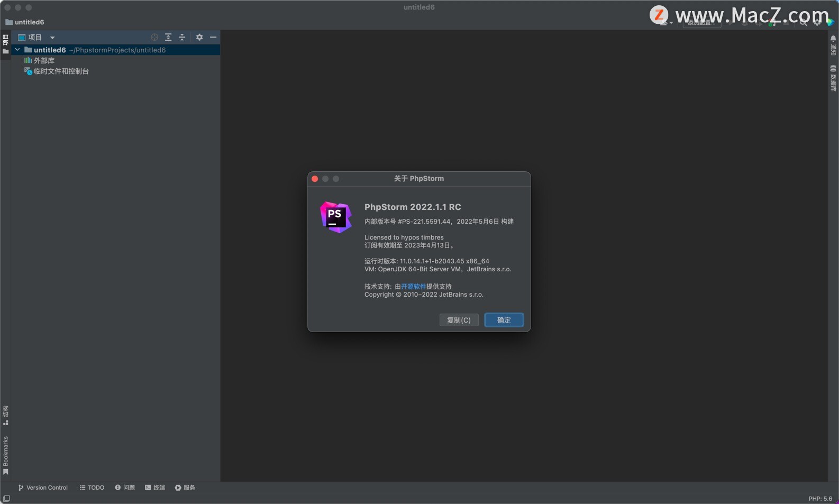Image resolution: width=839 pixels, height=504 pixels.
Task: Click the PhpStorm 2022.1.1 RC heading
Action: pos(413,207)
